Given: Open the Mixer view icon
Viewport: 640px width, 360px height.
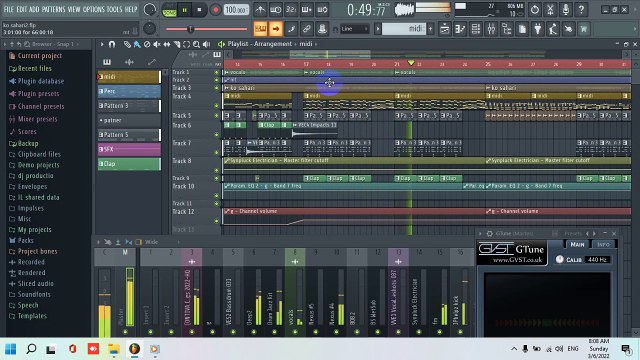Looking at the screenshot, I should (491, 29).
